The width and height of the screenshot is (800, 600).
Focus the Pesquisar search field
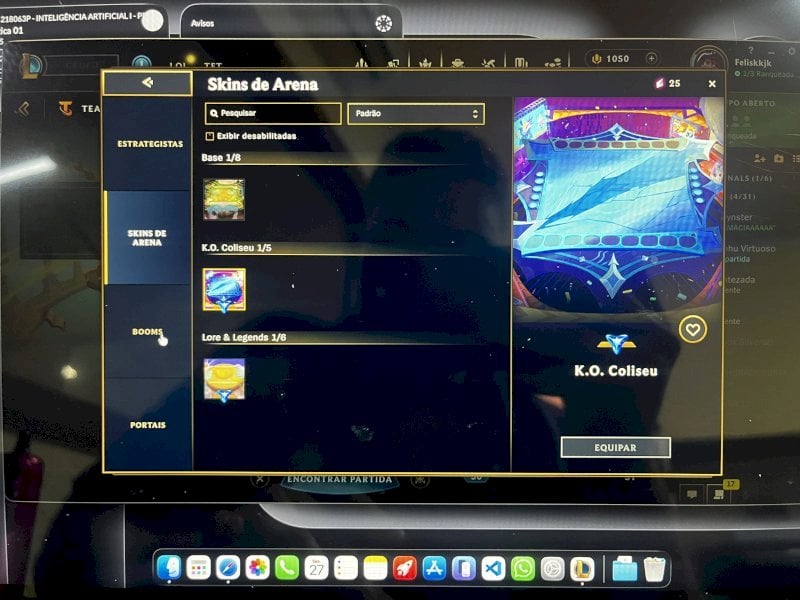pos(273,113)
